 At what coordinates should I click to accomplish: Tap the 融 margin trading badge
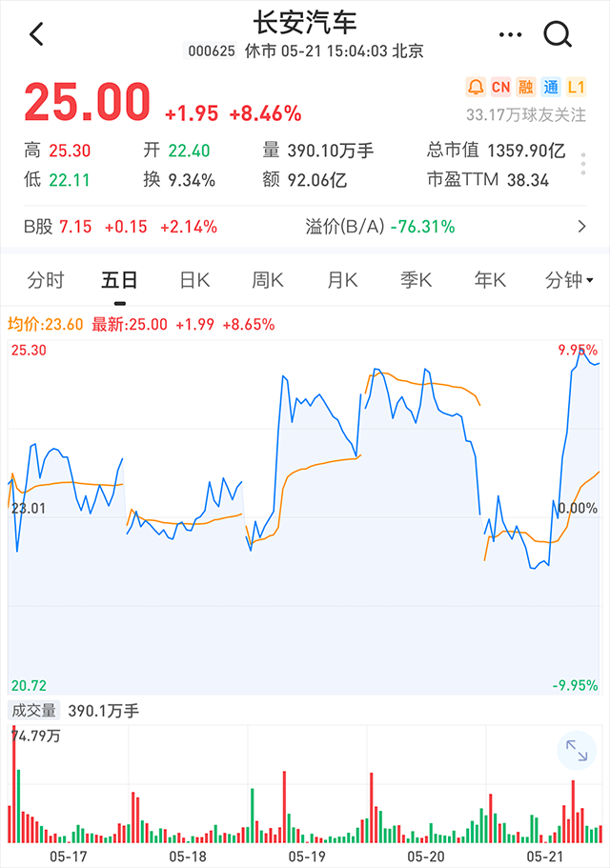pos(525,87)
